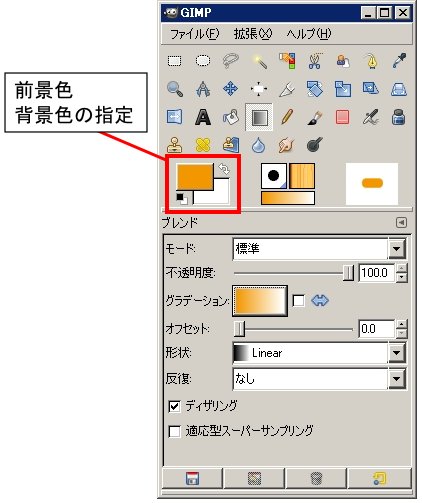
Task: Select the Heal bandage tool
Action: [203, 145]
